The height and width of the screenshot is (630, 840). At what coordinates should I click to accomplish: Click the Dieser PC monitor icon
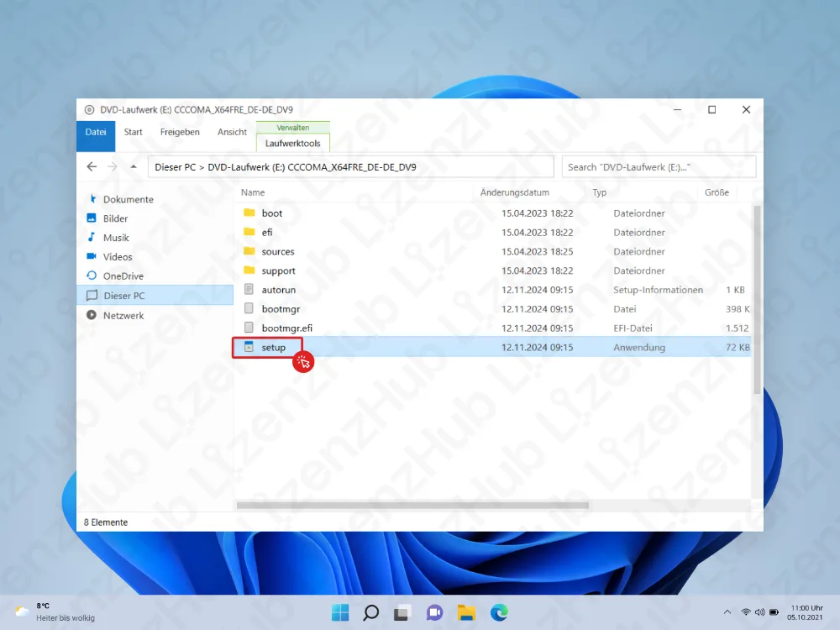pyautogui.click(x=92, y=295)
